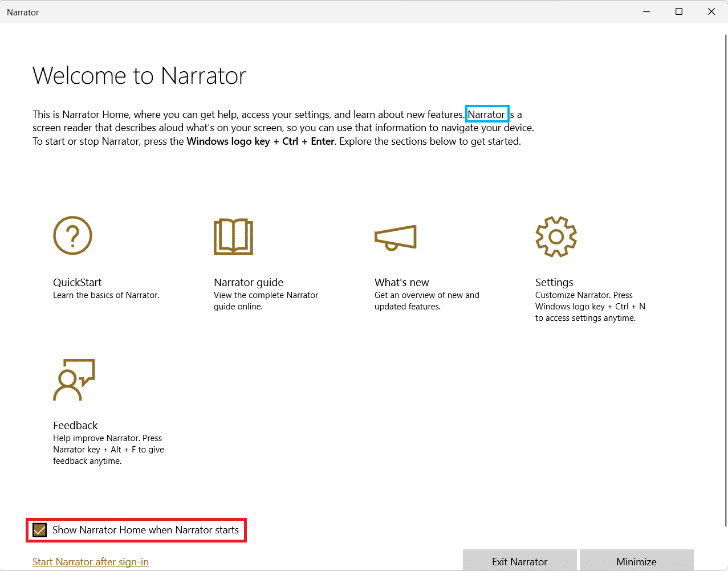Choose the Settings title label
The height and width of the screenshot is (571, 728).
pos(554,282)
